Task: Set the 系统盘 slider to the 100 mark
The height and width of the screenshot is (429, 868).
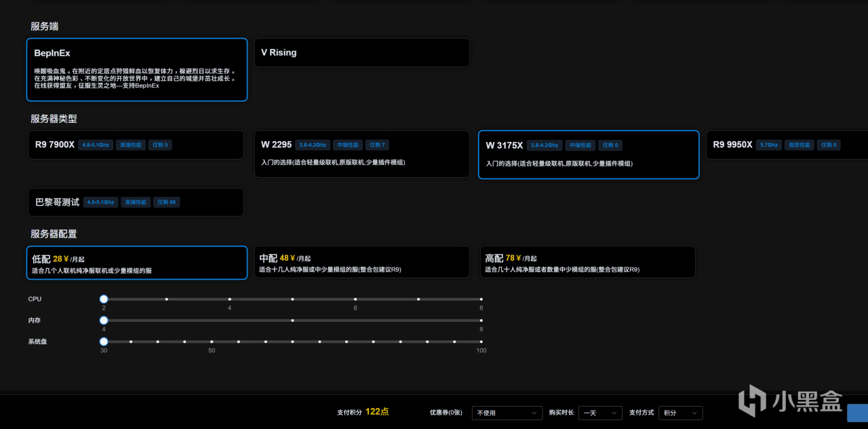Action: (481, 341)
